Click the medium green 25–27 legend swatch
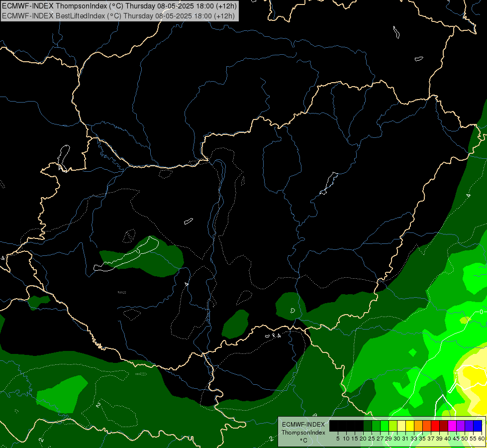 376,426
